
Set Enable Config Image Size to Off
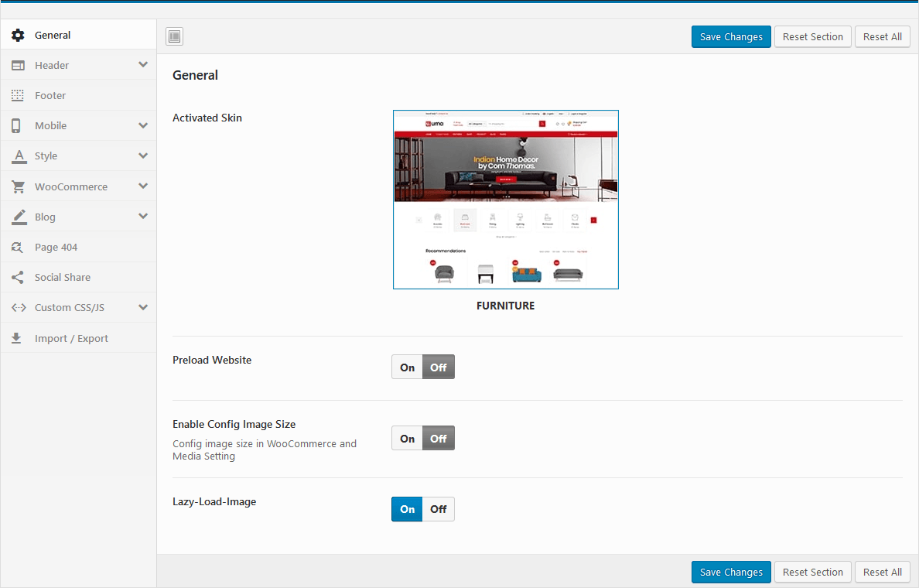(x=439, y=438)
